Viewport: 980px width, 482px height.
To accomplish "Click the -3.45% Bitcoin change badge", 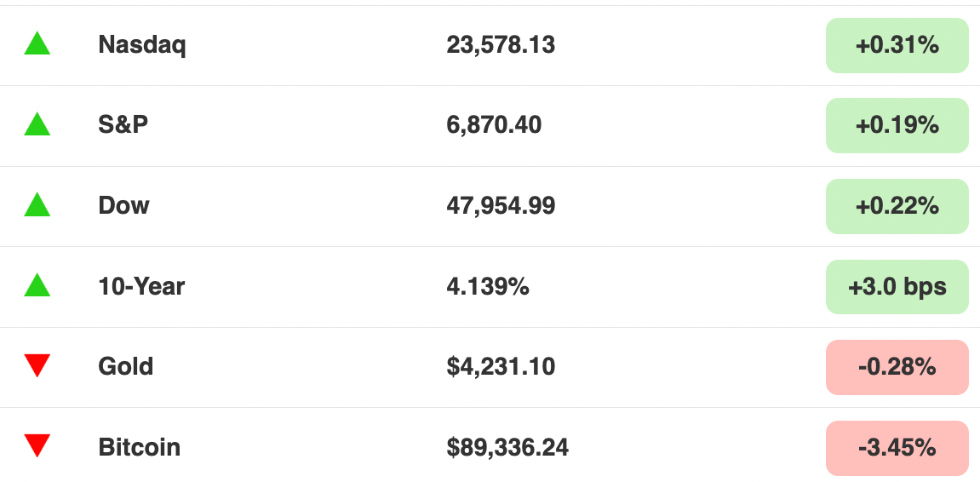I will [897, 448].
